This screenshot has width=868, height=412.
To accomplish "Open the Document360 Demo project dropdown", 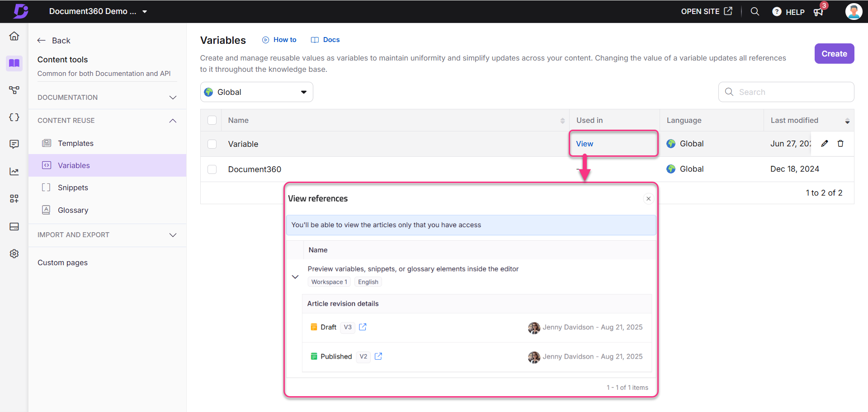I will (99, 11).
